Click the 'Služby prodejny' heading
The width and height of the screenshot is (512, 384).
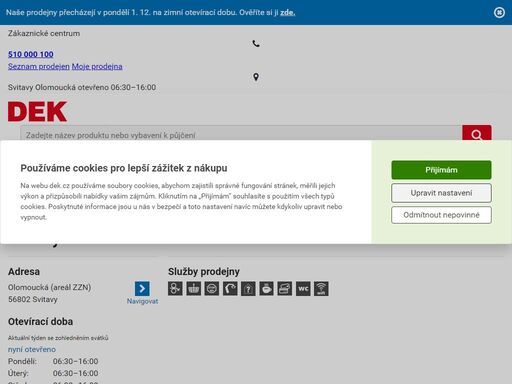click(204, 272)
